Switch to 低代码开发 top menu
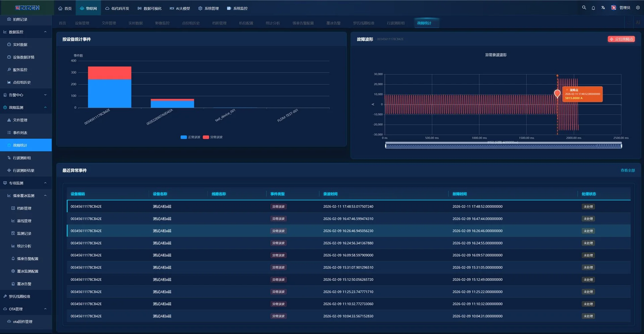 pyautogui.click(x=117, y=8)
